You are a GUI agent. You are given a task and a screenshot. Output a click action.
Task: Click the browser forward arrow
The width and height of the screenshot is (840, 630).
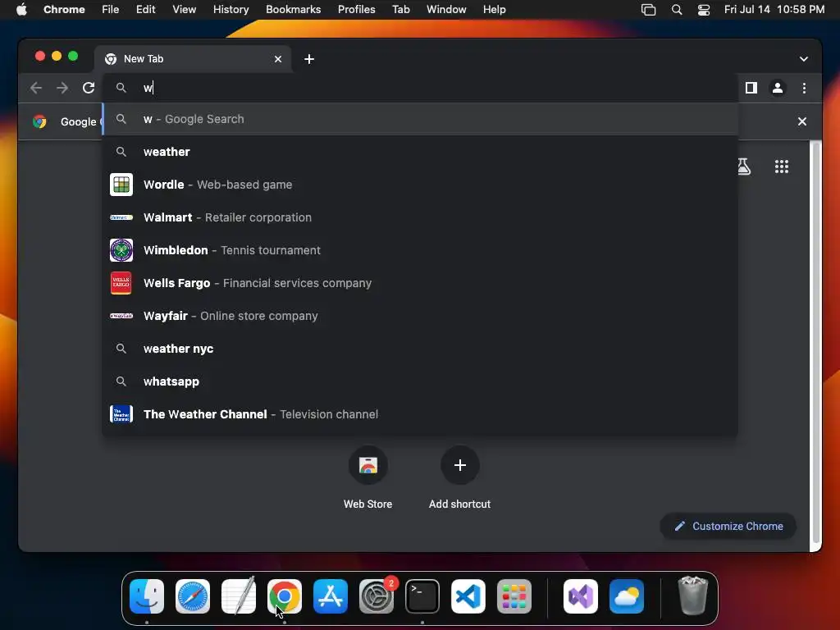(62, 88)
